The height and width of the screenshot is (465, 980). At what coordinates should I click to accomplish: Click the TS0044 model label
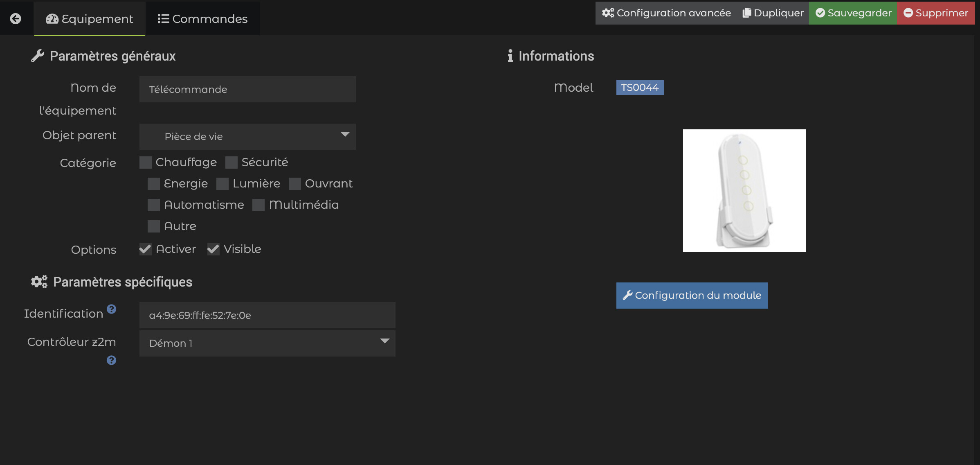coord(640,88)
